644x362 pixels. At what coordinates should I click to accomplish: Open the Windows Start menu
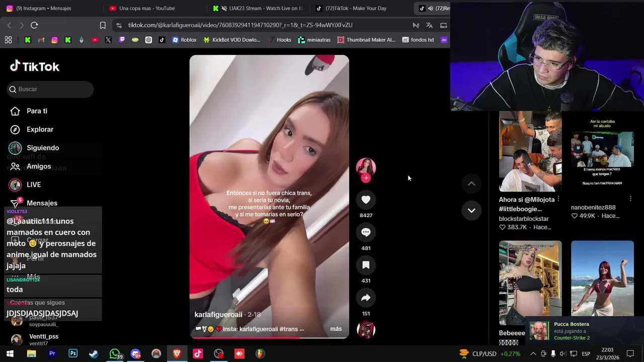[10, 354]
